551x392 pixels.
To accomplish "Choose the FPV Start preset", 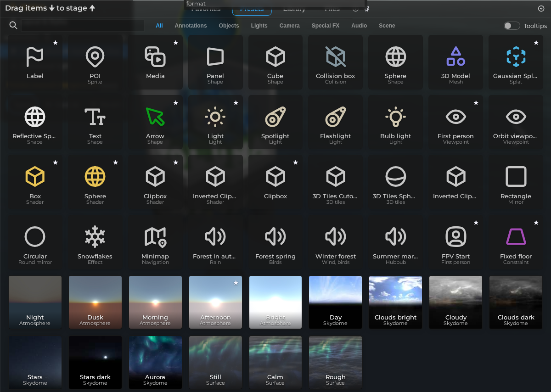I will coord(456,242).
